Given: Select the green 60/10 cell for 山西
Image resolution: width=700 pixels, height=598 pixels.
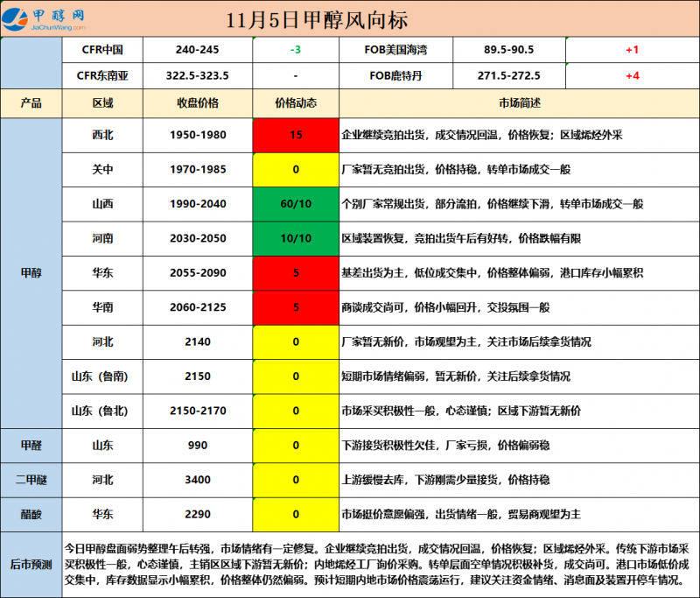Looking at the screenshot, I should [x=296, y=204].
